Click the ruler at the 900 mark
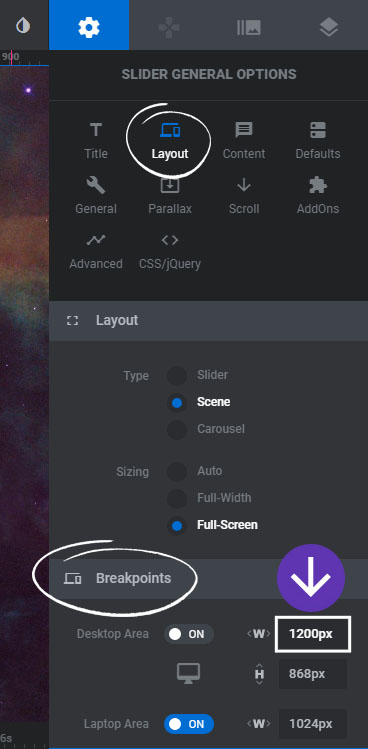 (x=11, y=57)
